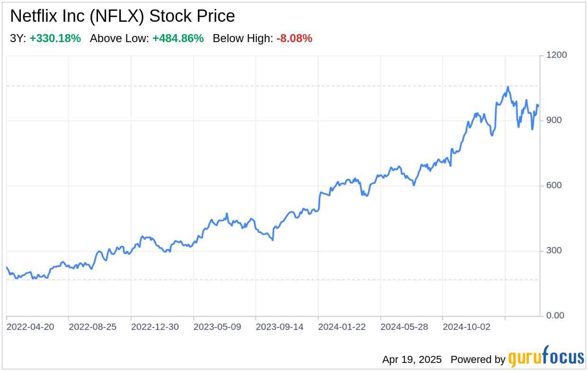The width and height of the screenshot is (588, 371).
Task: Click the GuruFocus logo
Action: click(x=546, y=357)
